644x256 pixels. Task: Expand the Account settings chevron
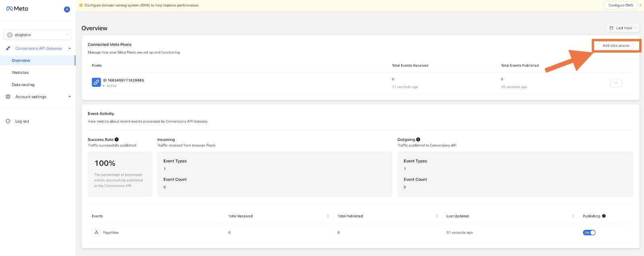click(x=70, y=96)
